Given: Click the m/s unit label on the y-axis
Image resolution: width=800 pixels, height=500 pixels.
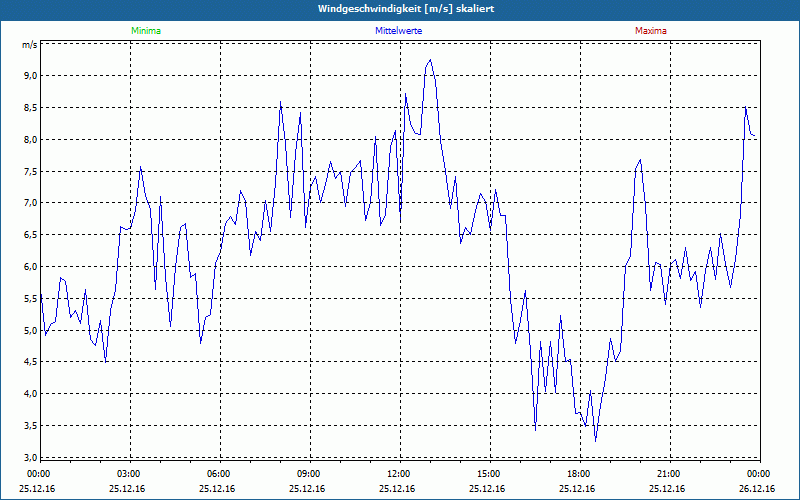Looking at the screenshot, I should tap(30, 45).
